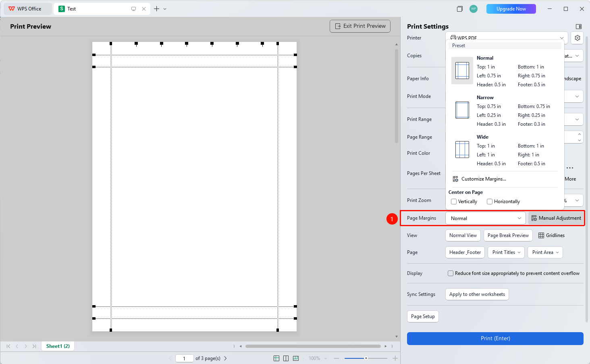Click the Customize Margins icon entry
Image resolution: width=590 pixels, height=364 pixels.
(479, 179)
